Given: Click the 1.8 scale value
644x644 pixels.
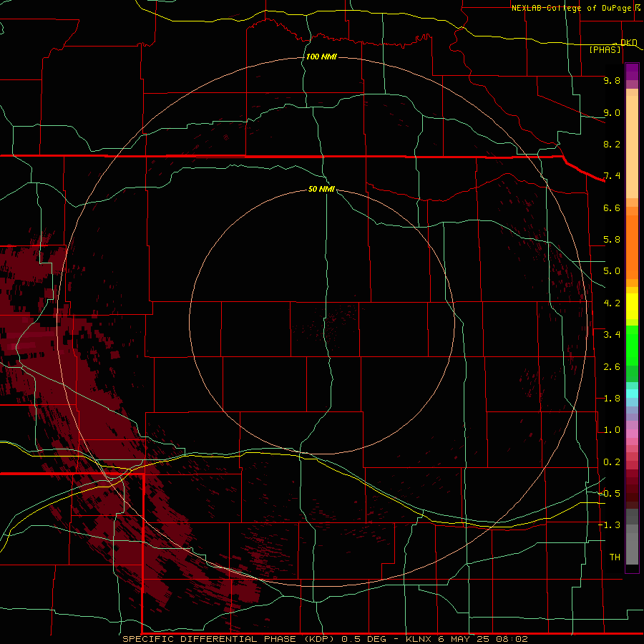Looking at the screenshot, I should point(612,399).
